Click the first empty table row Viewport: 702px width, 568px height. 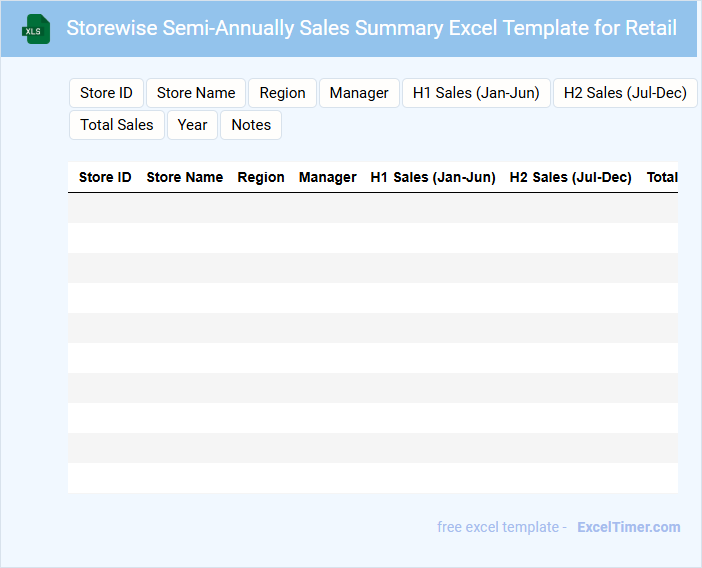(x=372, y=208)
